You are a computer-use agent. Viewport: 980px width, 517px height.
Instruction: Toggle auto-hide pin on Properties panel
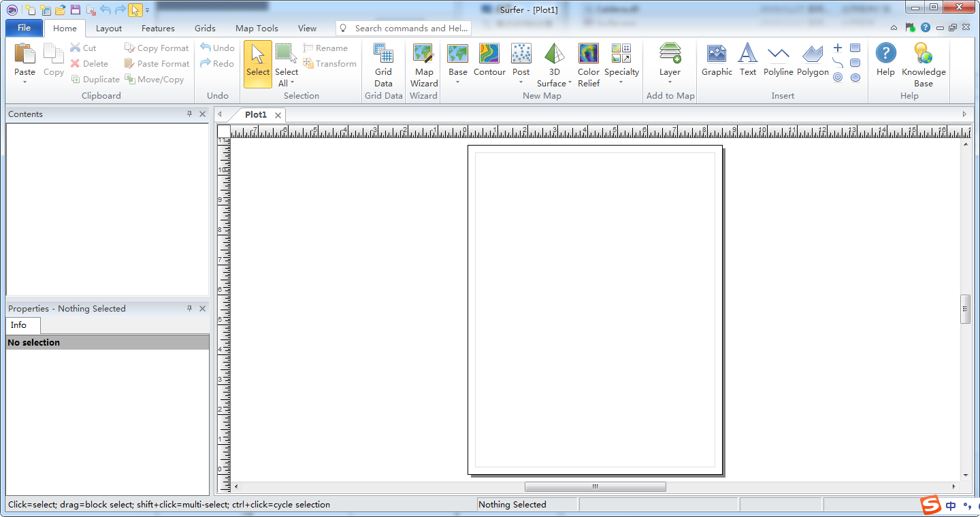coord(190,309)
